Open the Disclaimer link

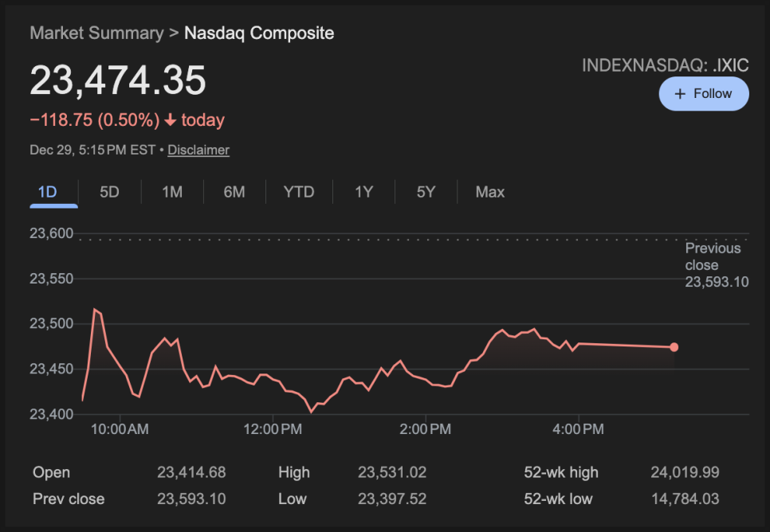pyautogui.click(x=198, y=150)
